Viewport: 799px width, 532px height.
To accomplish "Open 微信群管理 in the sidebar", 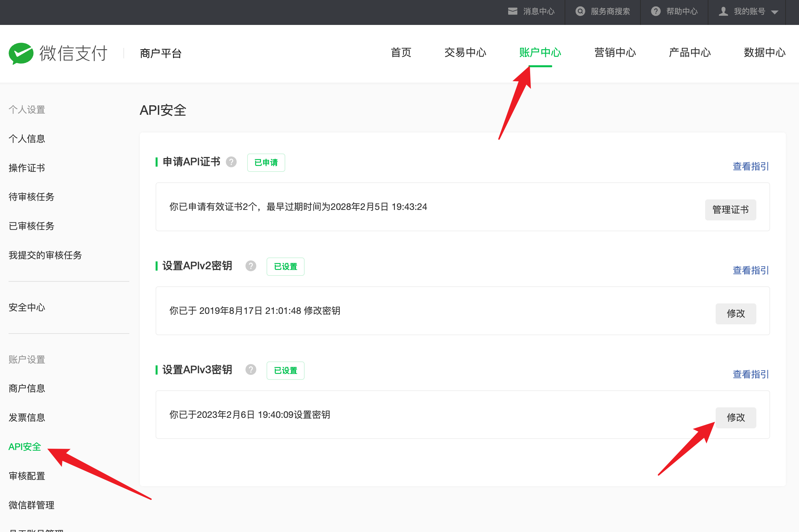I will click(32, 505).
